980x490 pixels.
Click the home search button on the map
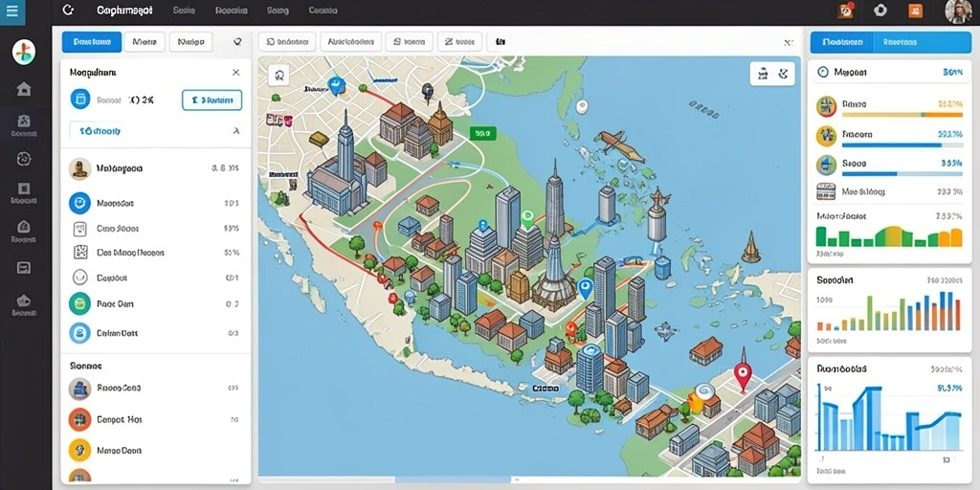coord(278,76)
